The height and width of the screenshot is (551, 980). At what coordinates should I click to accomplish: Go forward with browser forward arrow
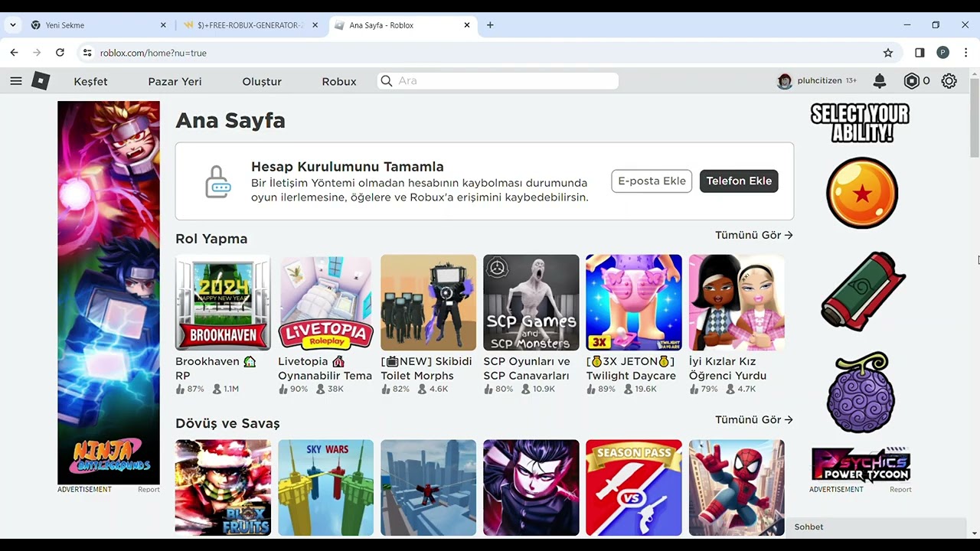tap(37, 53)
